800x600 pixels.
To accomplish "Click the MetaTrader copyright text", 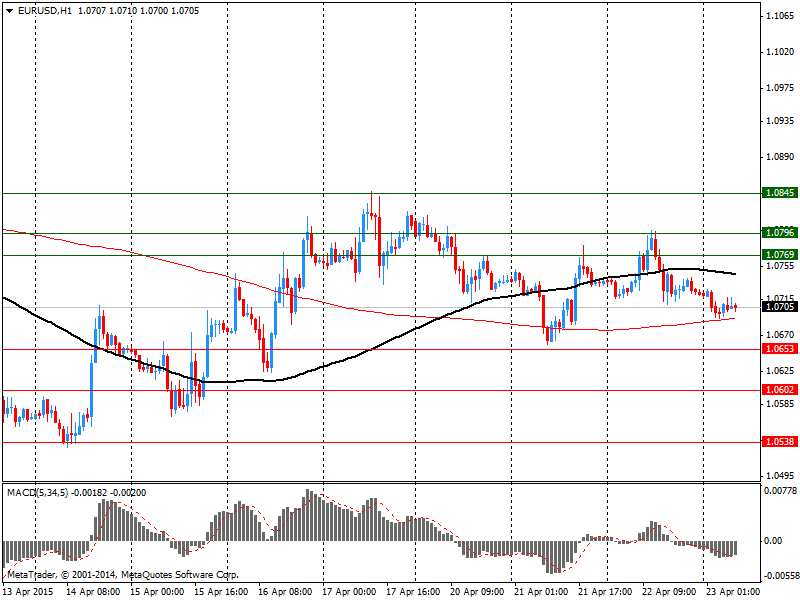I will click(x=123, y=575).
